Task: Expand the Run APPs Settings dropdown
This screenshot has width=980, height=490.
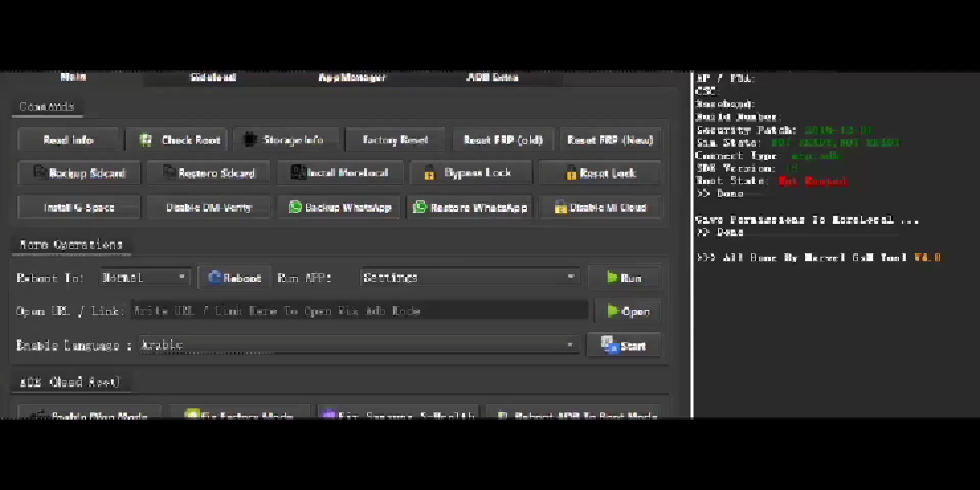Action: click(569, 278)
